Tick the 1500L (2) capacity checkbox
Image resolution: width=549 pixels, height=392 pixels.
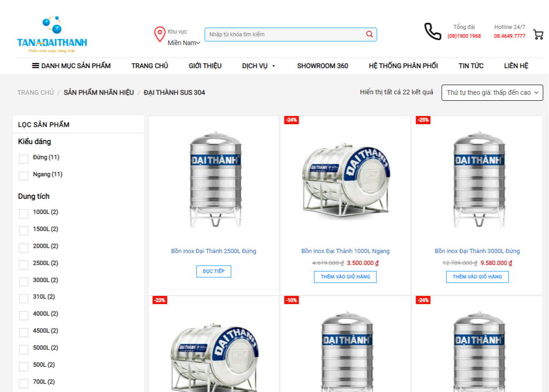tap(23, 231)
